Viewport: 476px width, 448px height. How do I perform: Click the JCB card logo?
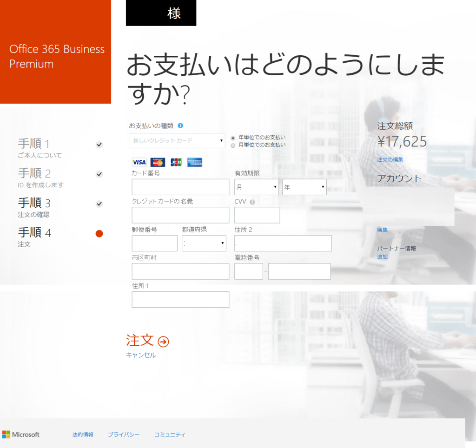(x=176, y=162)
